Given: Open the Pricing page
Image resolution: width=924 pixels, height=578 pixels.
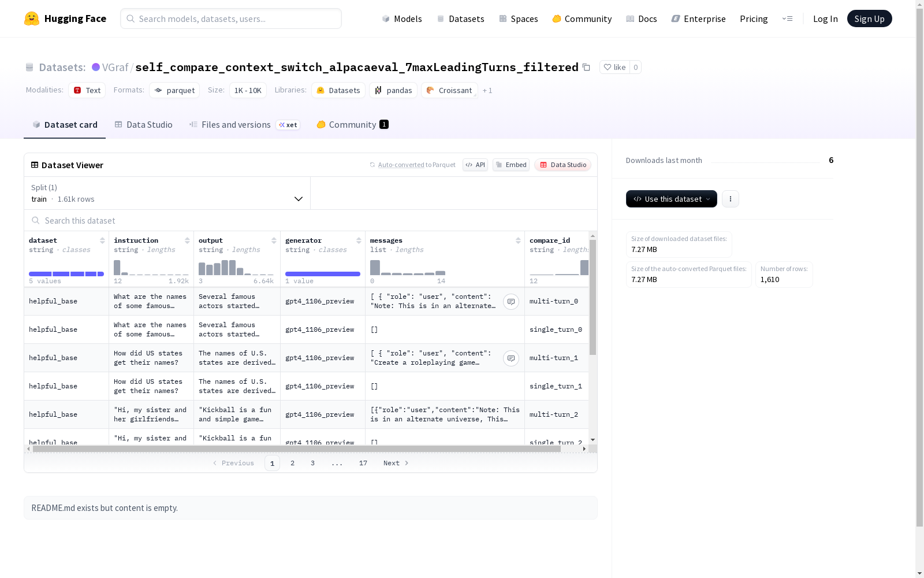Looking at the screenshot, I should [x=754, y=18].
